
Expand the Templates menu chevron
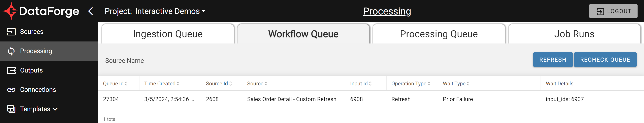[55, 109]
